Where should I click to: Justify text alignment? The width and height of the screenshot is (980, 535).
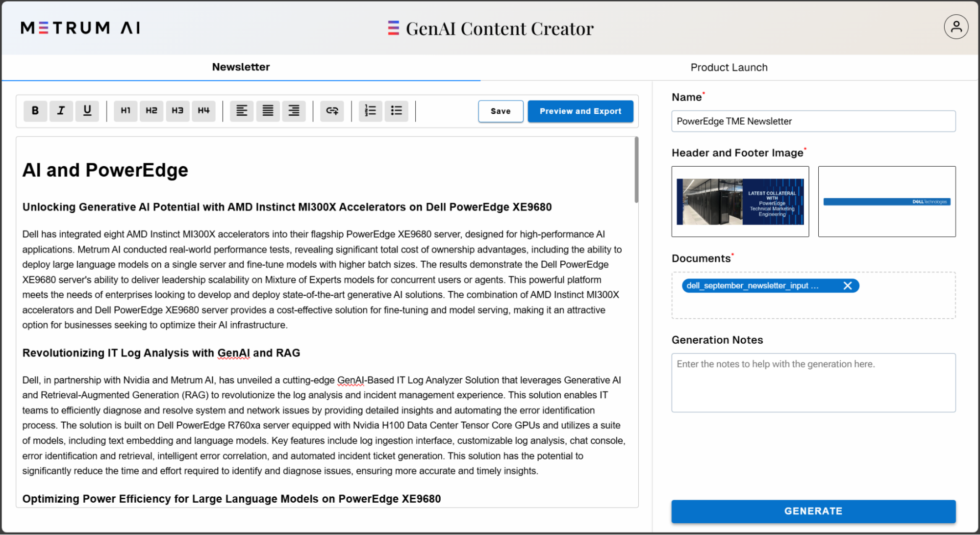point(268,111)
